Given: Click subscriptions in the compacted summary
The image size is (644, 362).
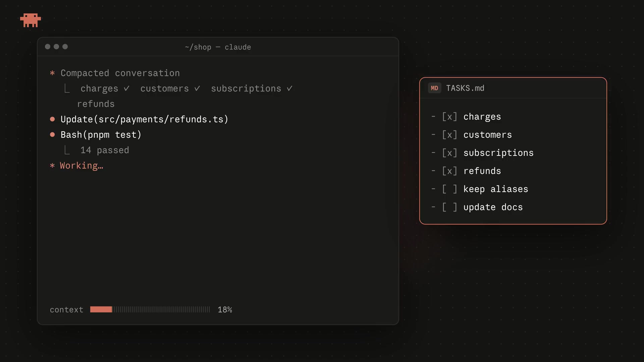Looking at the screenshot, I should click(x=246, y=88).
